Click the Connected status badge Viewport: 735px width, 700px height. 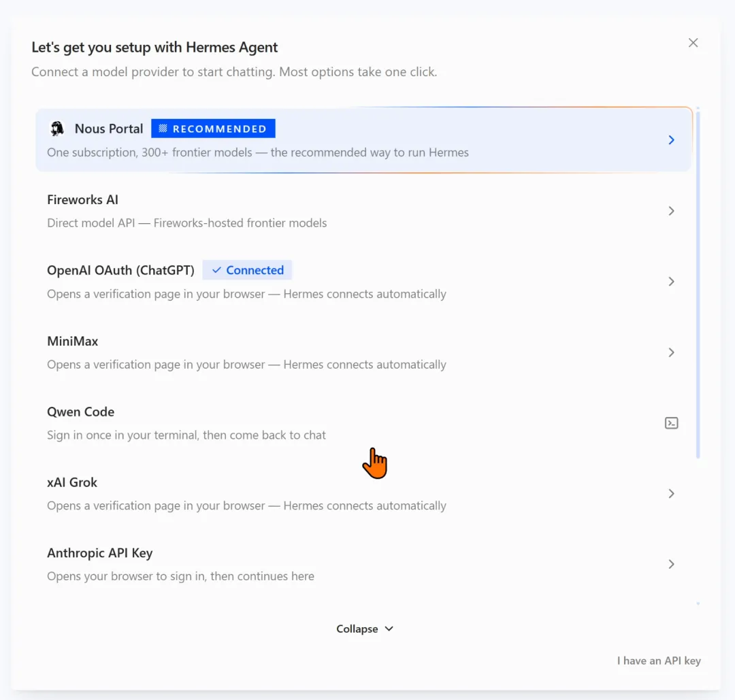[x=247, y=270]
